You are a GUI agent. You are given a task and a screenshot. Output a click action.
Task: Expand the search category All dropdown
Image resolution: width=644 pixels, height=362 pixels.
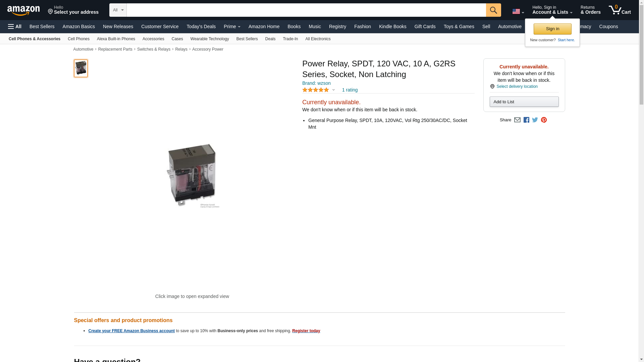click(118, 10)
